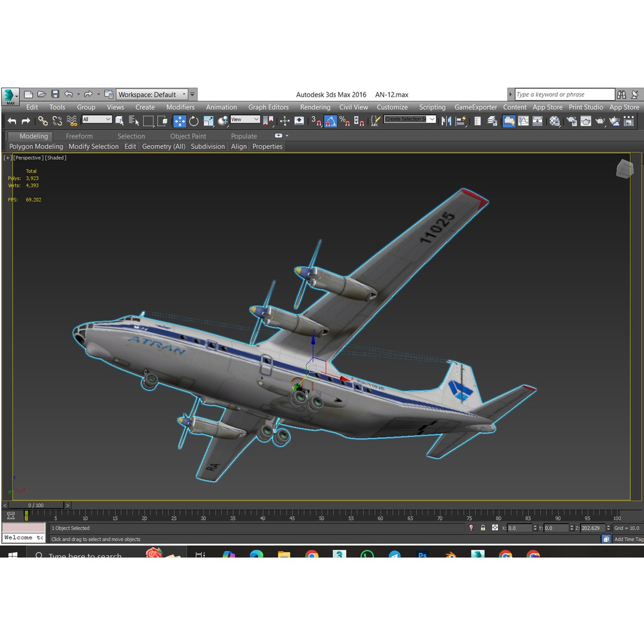This screenshot has width=644, height=644.
Task: Expand the Undo history dropdown arrow
Action: [x=78, y=94]
